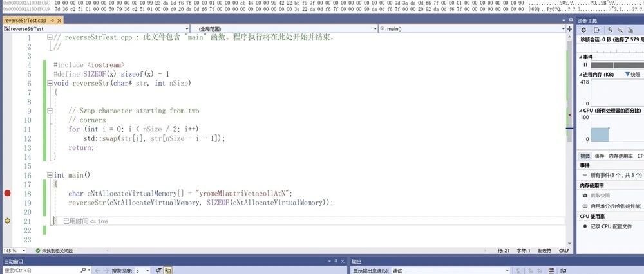The image size is (644, 274).
Task: Click the editor vertical scrollbar thumb
Action: [569, 91]
